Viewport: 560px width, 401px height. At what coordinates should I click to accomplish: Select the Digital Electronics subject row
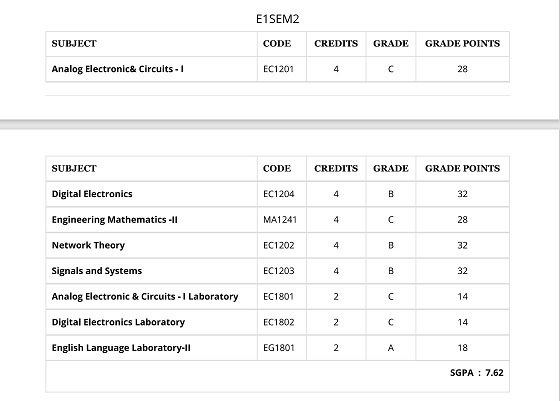point(278,194)
